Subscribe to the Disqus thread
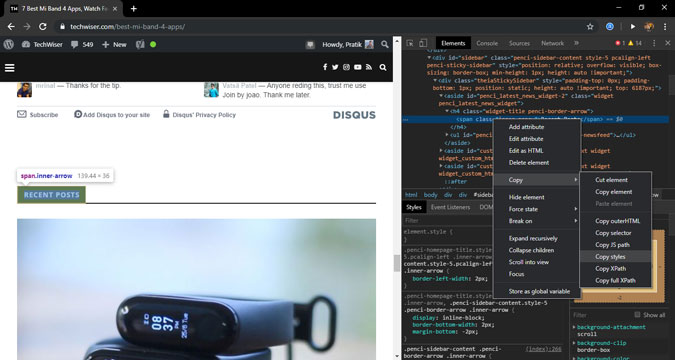The height and width of the screenshot is (360, 675). (x=38, y=115)
